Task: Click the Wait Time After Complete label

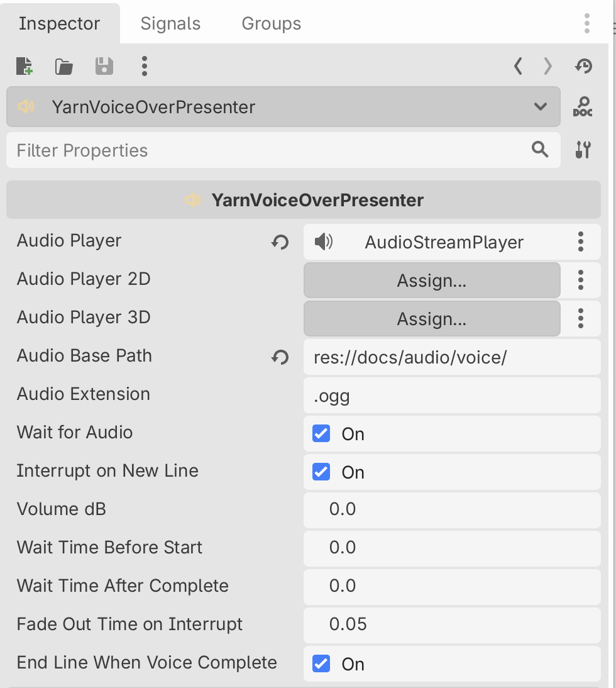Action: (x=123, y=585)
